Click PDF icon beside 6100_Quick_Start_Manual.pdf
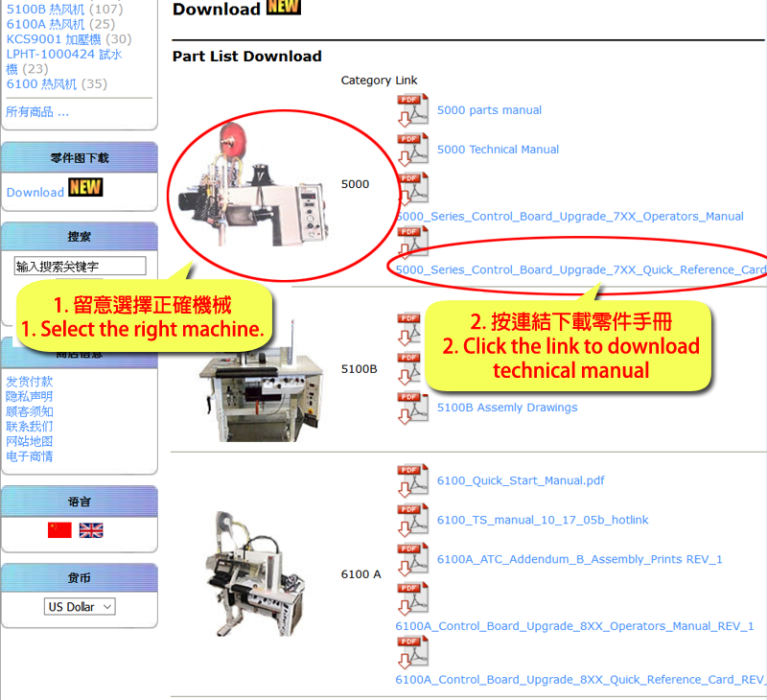This screenshot has height=700, width=767. pos(412,480)
